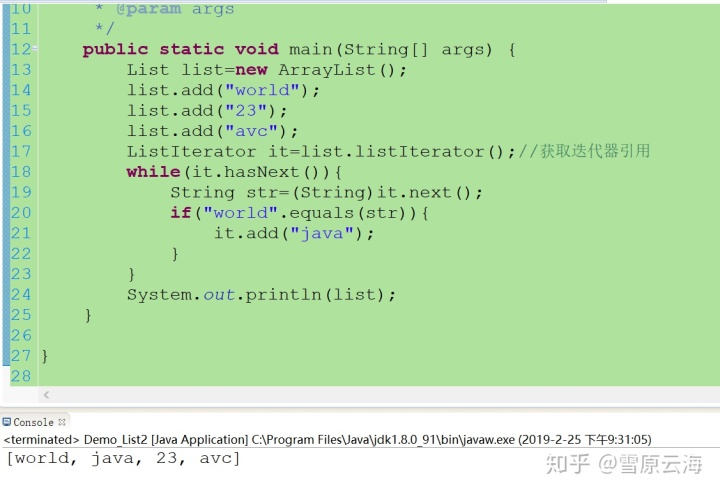Click line number 21 in the gutter
The width and height of the screenshot is (720, 493).
point(21,233)
